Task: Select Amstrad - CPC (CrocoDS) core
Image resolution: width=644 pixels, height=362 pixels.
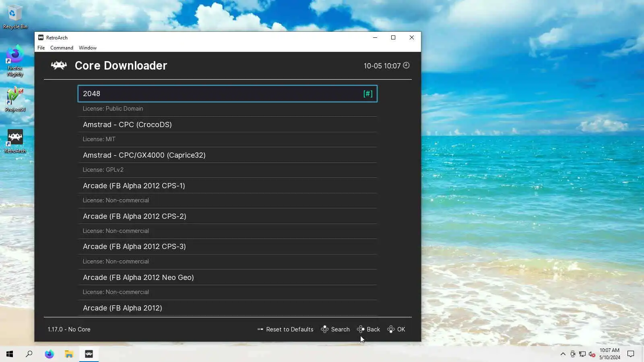Action: coord(227,125)
